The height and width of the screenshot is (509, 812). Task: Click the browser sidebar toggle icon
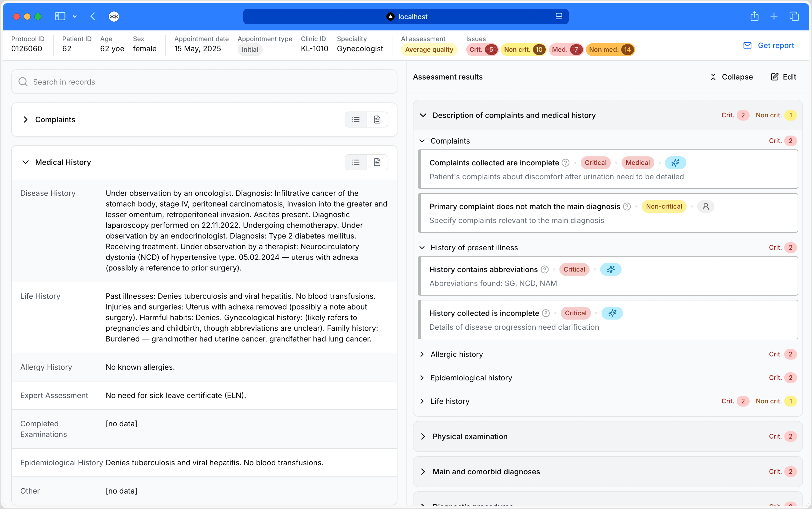pos(60,16)
